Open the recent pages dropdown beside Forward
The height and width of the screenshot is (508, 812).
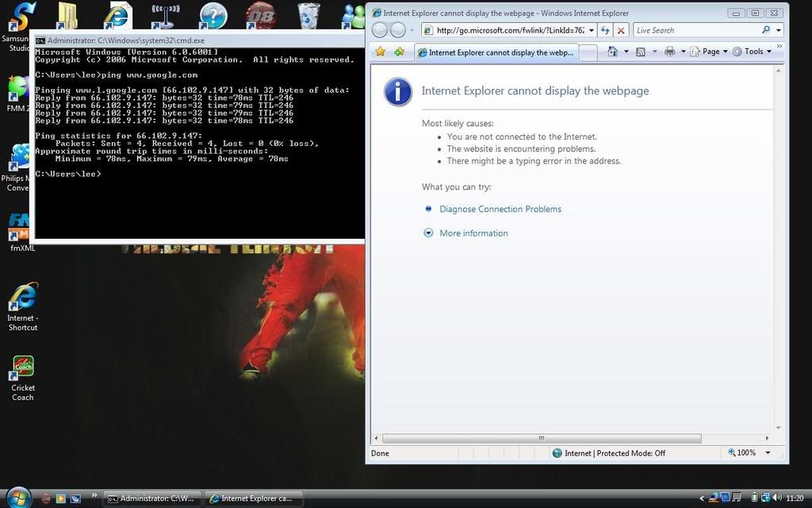tap(412, 31)
